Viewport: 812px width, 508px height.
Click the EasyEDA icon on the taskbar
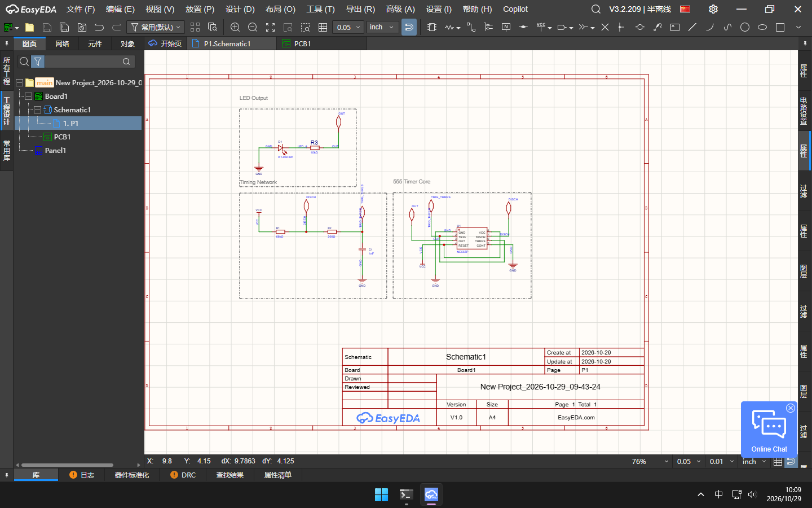[x=431, y=494]
